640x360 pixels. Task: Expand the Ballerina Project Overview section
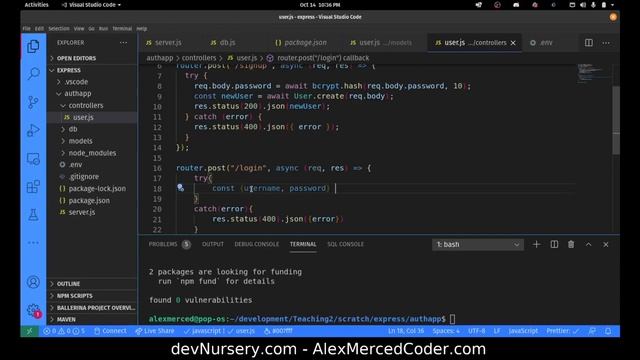click(x=92, y=307)
